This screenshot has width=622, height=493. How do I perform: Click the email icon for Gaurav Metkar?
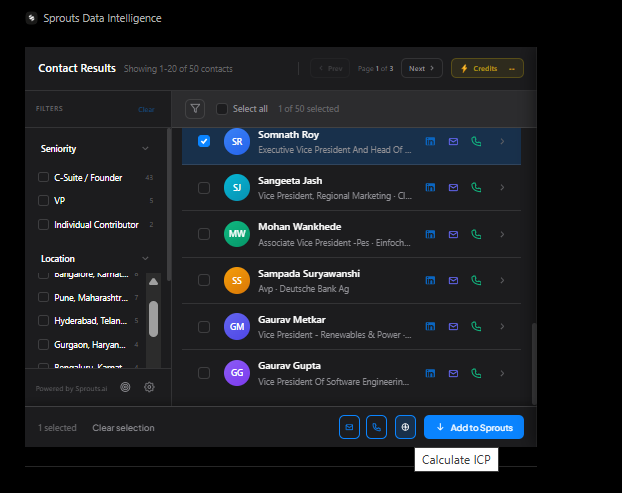tap(453, 326)
